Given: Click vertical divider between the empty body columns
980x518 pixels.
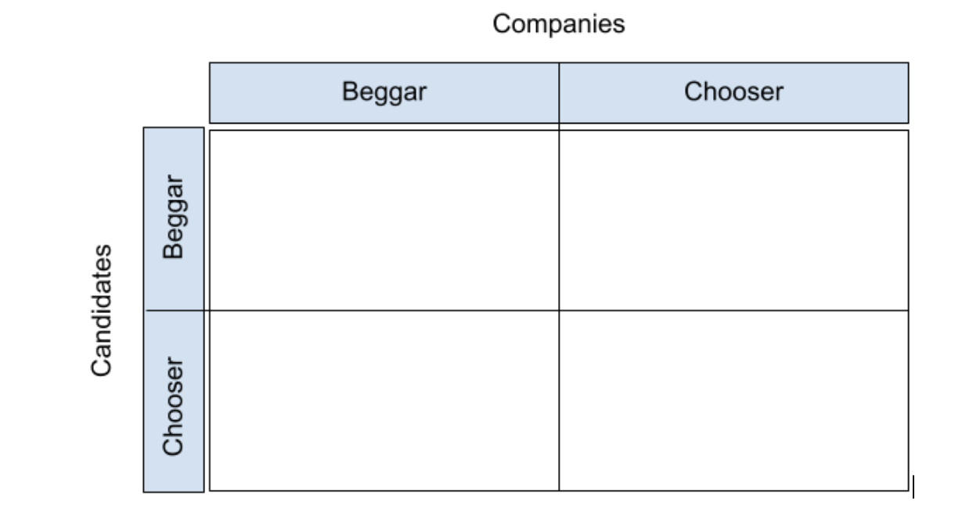Looking at the screenshot, I should pos(559,310).
